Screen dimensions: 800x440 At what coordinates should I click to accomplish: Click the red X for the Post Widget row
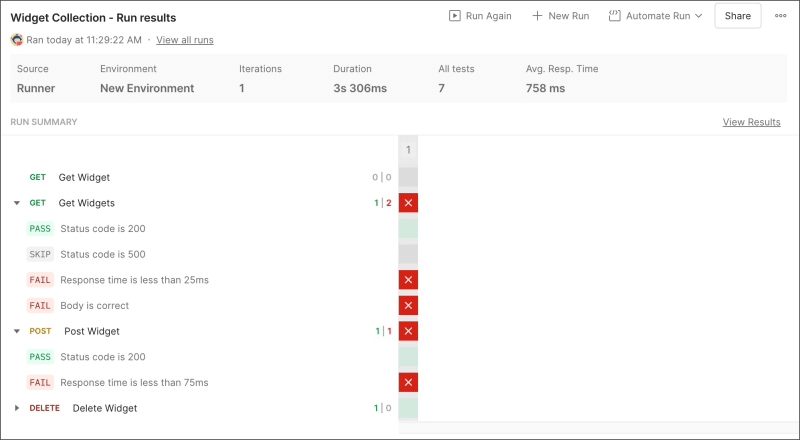tap(408, 331)
